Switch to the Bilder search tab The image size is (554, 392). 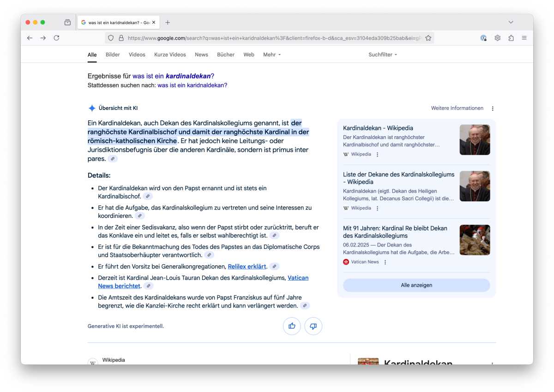pyautogui.click(x=113, y=54)
